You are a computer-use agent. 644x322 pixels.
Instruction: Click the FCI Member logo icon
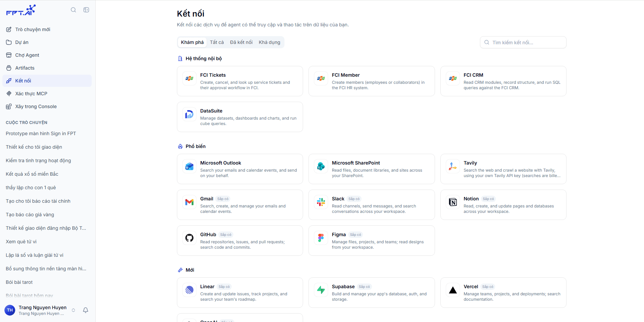[x=321, y=78]
